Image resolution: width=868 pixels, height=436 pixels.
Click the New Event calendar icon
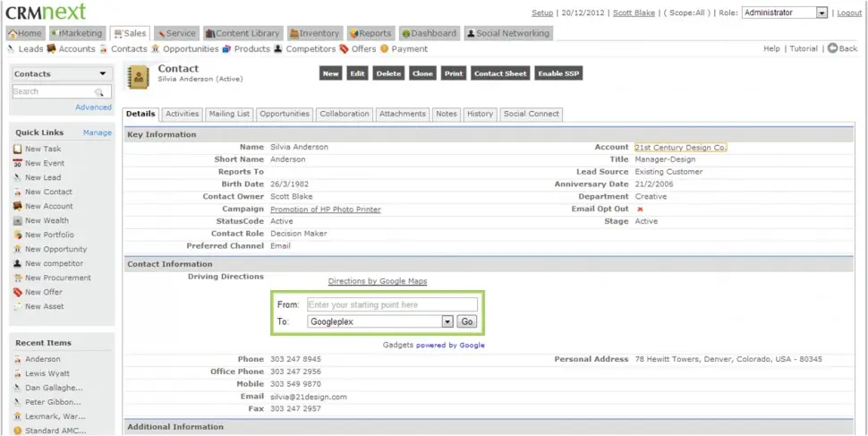pos(17,163)
